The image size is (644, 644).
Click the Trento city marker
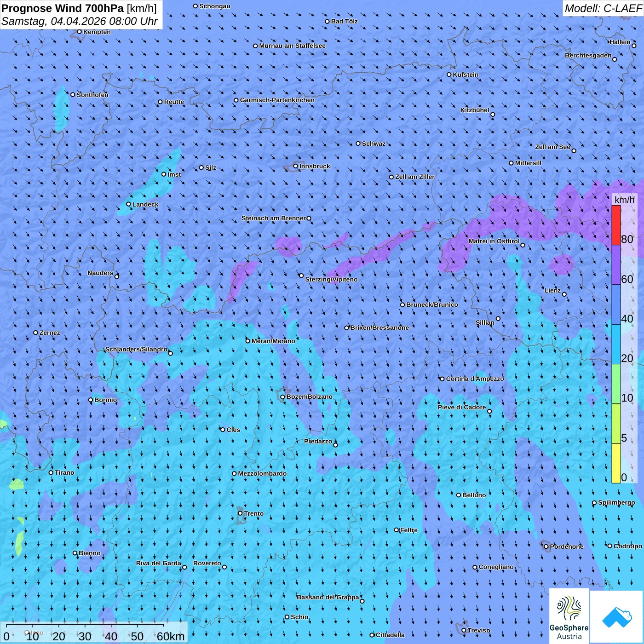tap(240, 513)
